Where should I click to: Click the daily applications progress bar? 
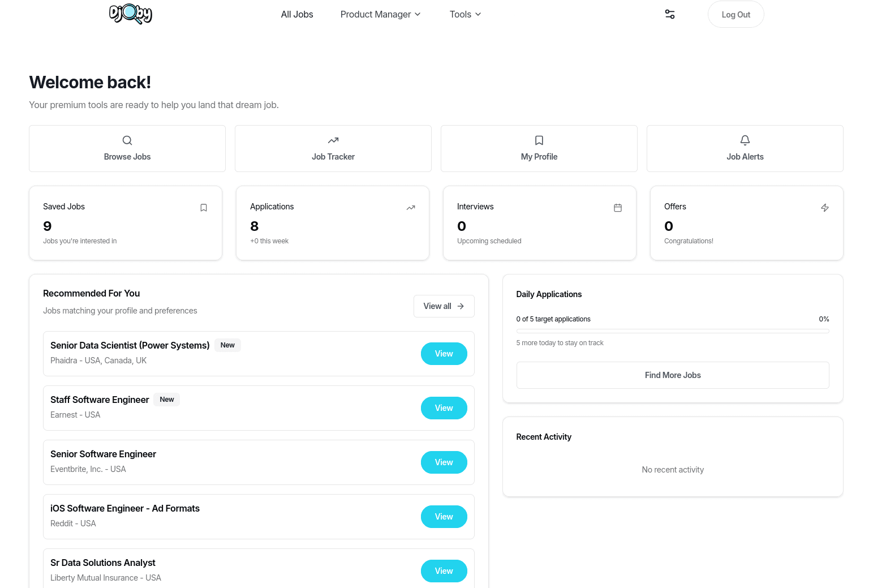point(673,331)
